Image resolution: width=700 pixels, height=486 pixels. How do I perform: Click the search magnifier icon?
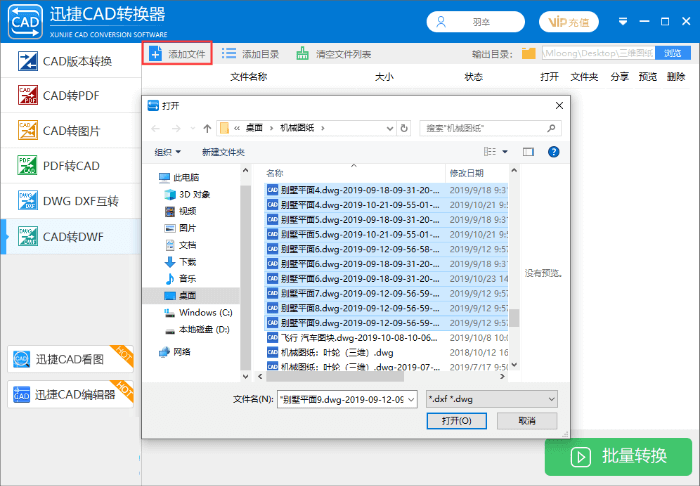(x=551, y=129)
